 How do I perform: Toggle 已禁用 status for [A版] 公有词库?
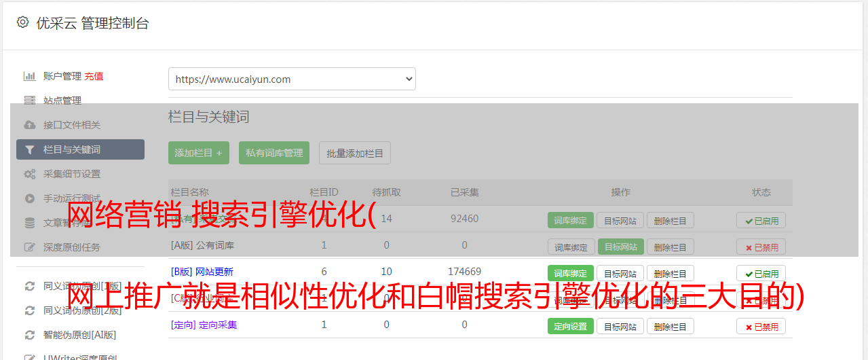coord(761,247)
